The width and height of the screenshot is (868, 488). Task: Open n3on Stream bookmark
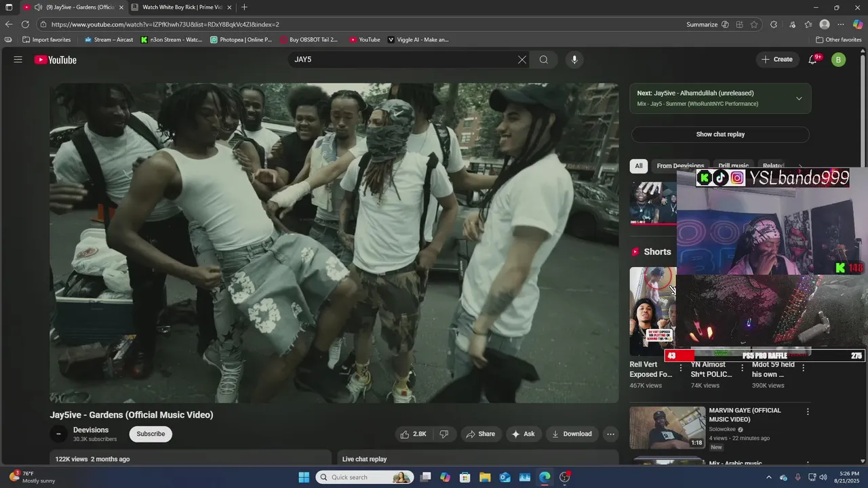[x=172, y=39]
